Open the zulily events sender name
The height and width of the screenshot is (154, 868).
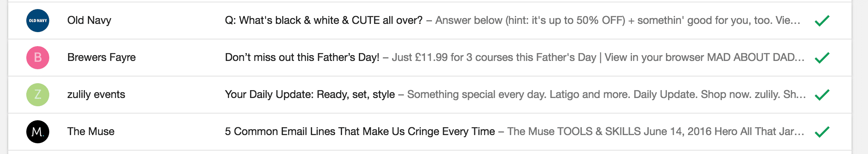point(96,95)
